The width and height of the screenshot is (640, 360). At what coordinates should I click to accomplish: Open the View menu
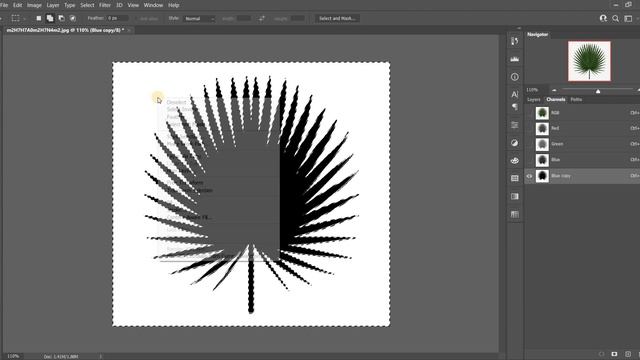tap(133, 5)
